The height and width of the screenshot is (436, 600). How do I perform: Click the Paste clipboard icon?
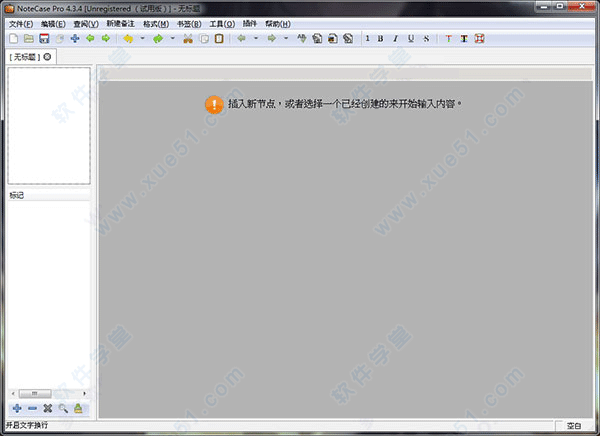pyautogui.click(x=219, y=38)
